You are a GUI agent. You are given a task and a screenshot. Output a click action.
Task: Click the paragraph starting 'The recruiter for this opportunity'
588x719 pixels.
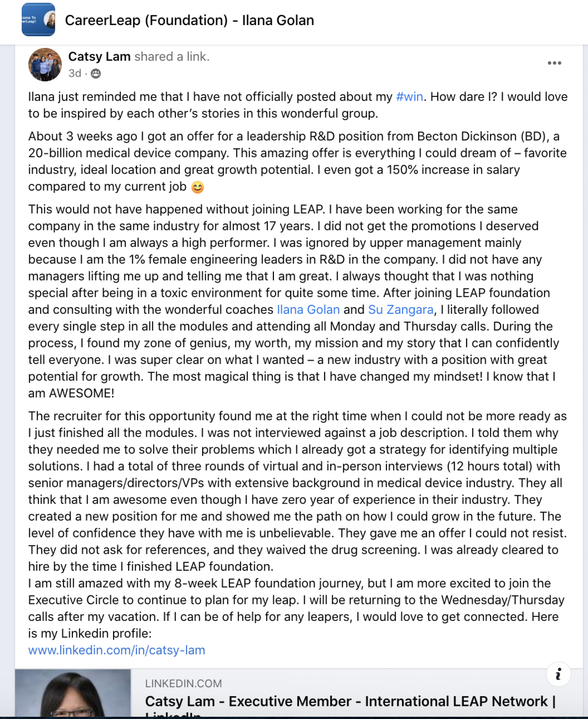[298, 491]
